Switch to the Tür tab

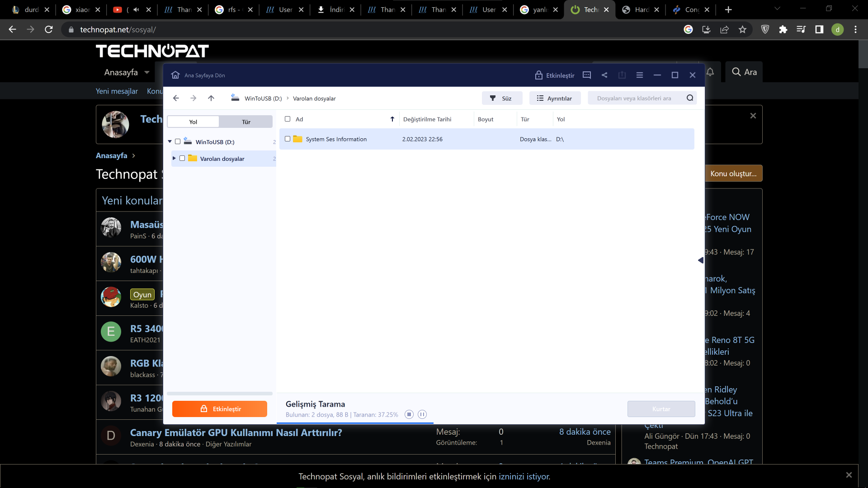(246, 122)
